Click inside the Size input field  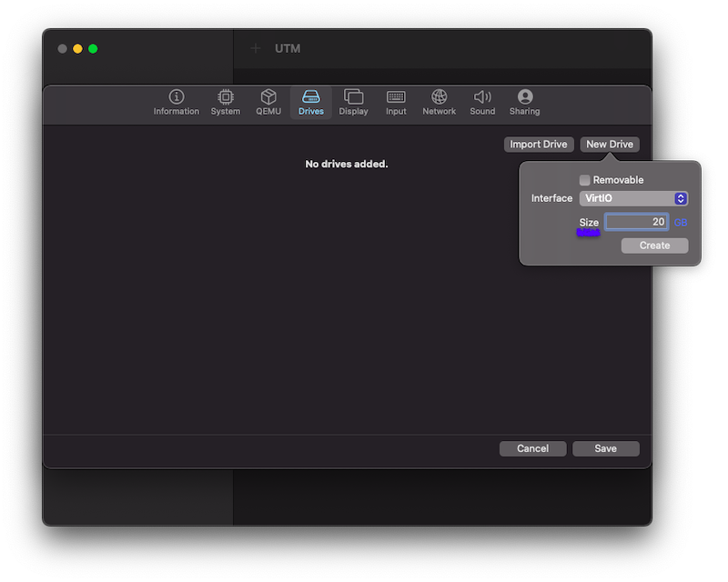tap(637, 221)
